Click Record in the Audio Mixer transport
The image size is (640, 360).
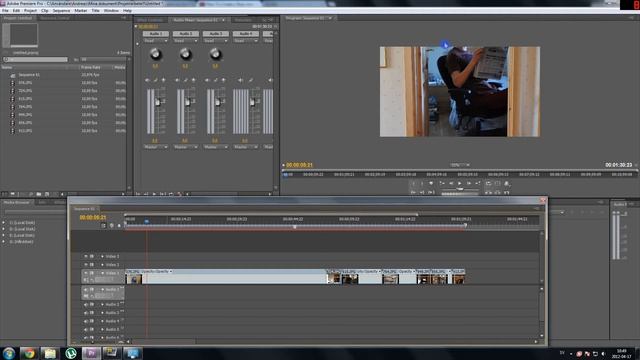click(x=179, y=194)
